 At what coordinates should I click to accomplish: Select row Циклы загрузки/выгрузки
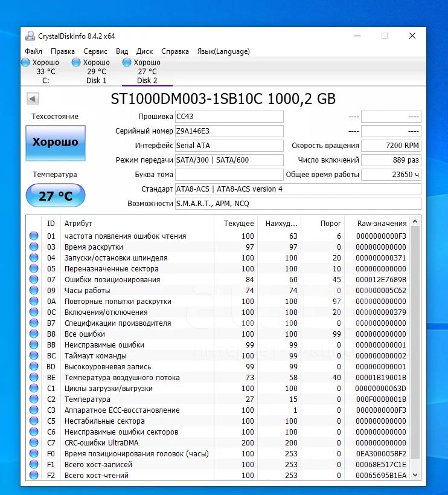(218, 388)
